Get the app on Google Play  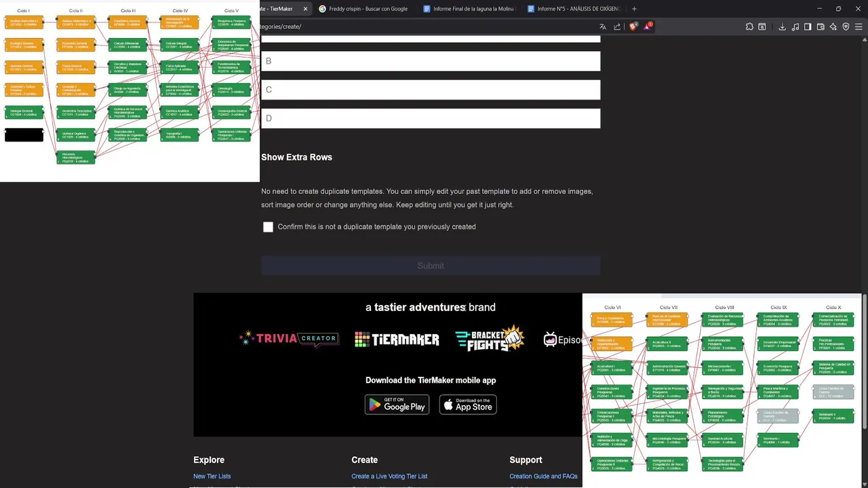(397, 405)
